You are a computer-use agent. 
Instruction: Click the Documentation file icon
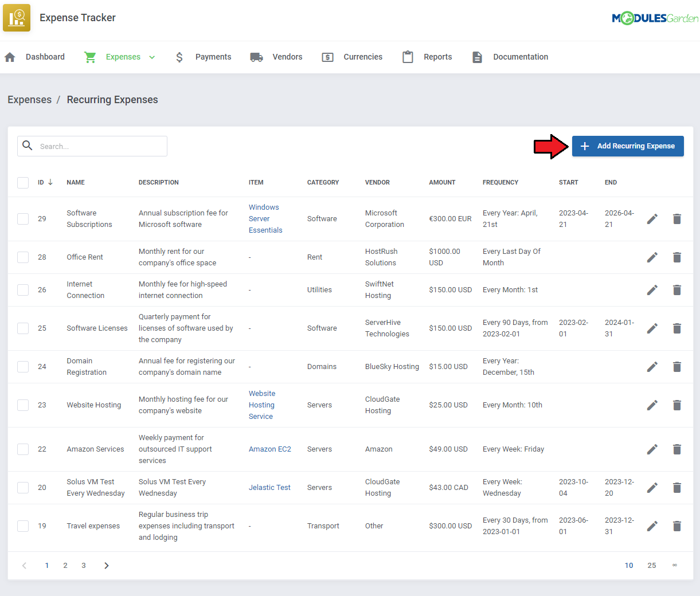point(477,57)
